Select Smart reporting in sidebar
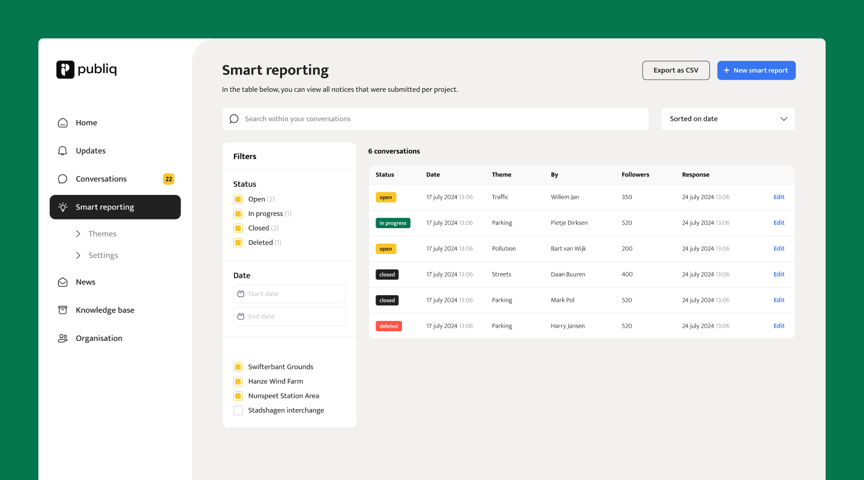Viewport: 864px width, 480px height. point(115,207)
